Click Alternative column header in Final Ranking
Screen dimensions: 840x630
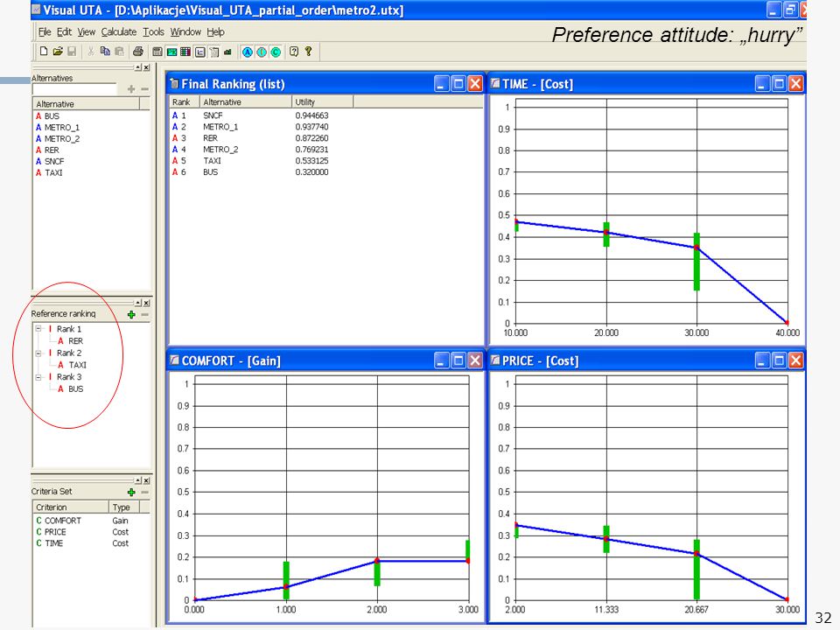[246, 101]
